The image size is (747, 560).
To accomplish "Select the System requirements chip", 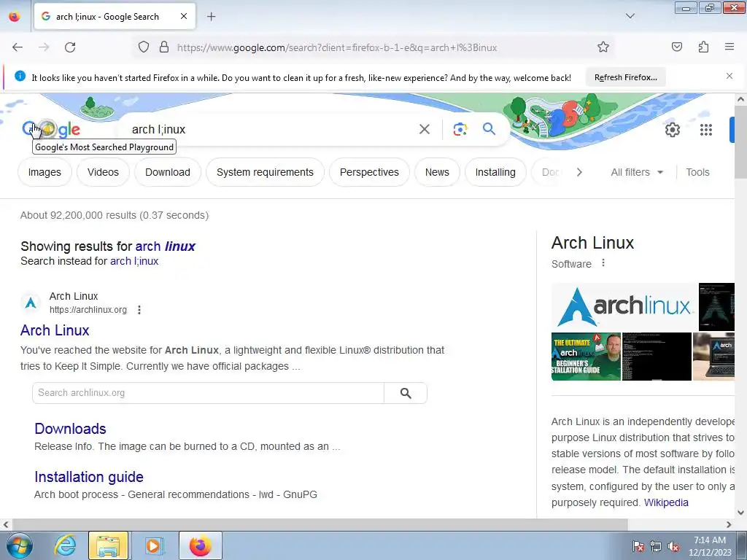I will pos(265,172).
